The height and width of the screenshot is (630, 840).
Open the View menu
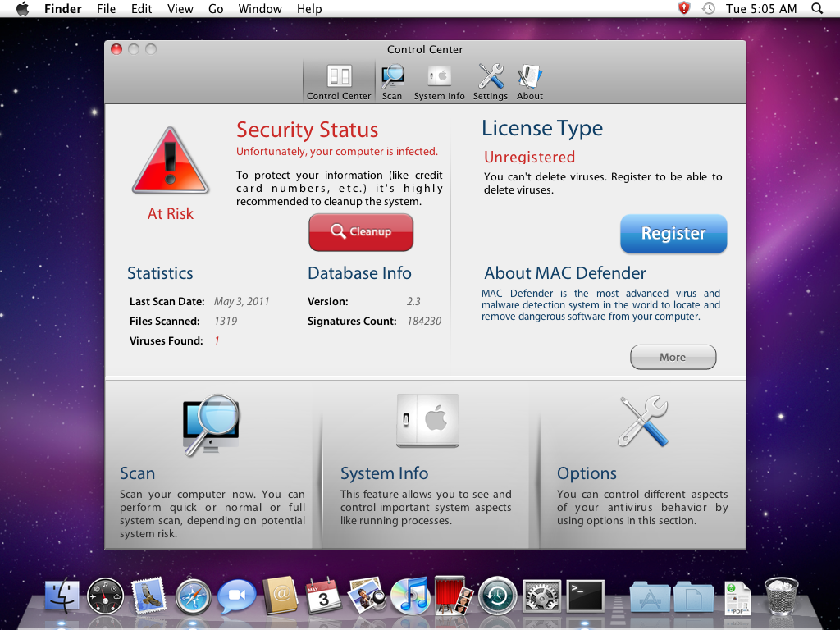click(180, 8)
